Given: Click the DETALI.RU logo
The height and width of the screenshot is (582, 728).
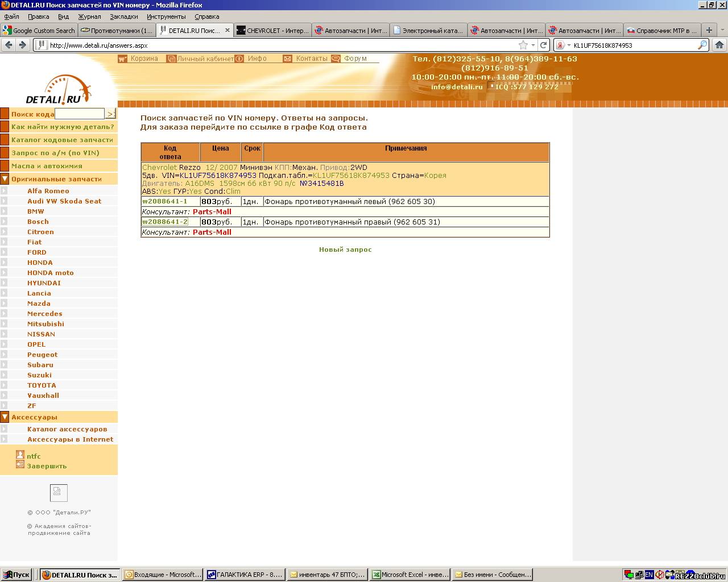Looking at the screenshot, I should [x=59, y=90].
